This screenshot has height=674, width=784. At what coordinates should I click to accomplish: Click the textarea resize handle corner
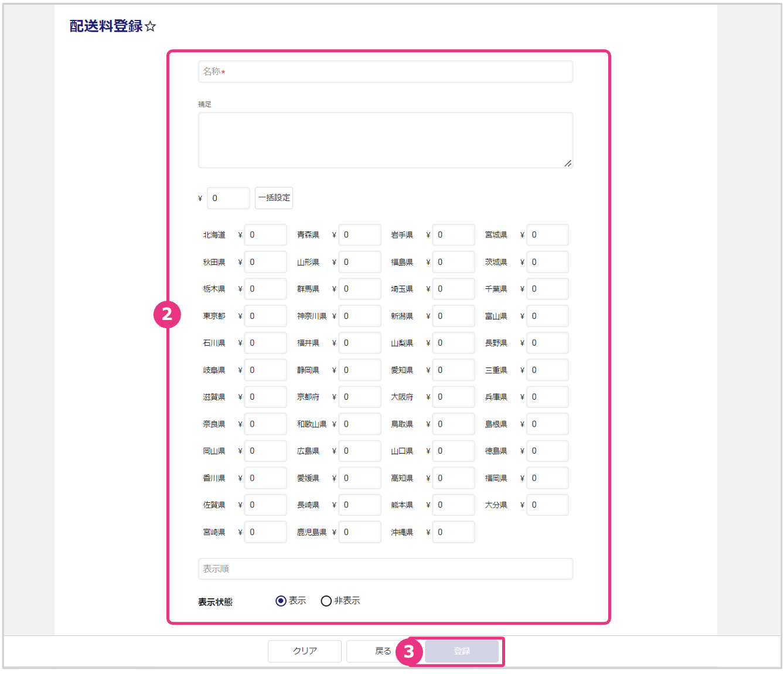coord(568,164)
